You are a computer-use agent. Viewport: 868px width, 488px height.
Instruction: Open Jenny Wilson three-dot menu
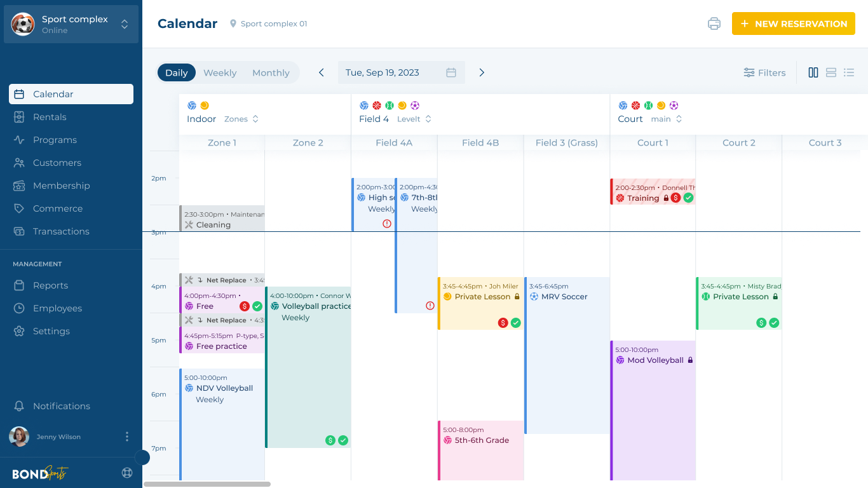[x=127, y=437]
